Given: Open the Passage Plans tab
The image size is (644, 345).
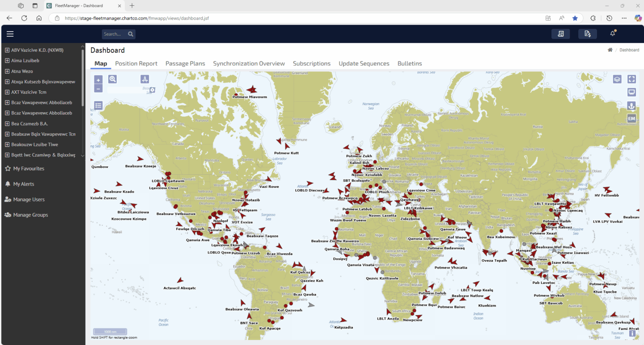Looking at the screenshot, I should [185, 63].
